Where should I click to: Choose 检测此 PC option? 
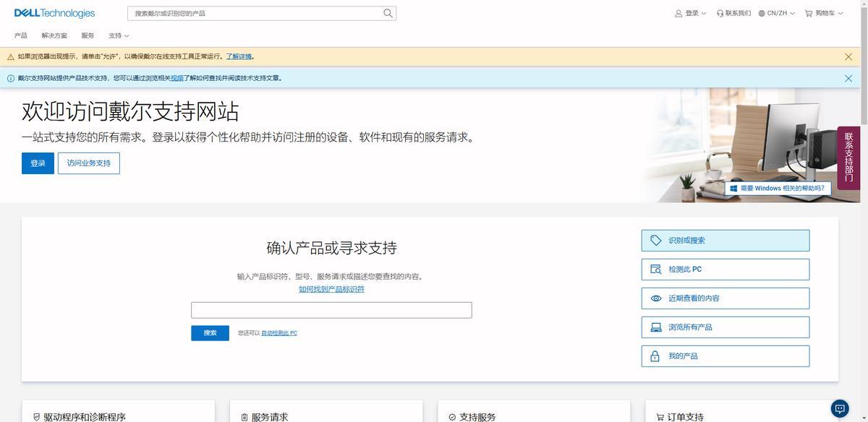(725, 270)
